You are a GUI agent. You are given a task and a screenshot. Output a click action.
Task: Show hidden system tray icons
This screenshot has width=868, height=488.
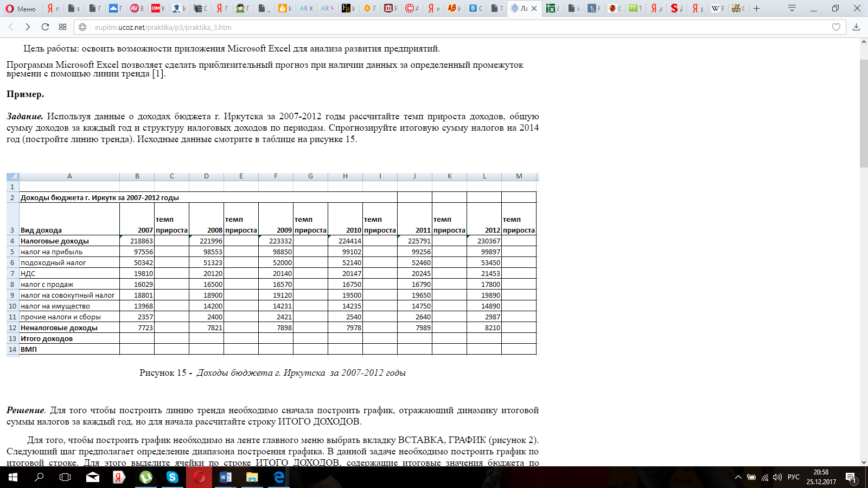[x=738, y=477]
